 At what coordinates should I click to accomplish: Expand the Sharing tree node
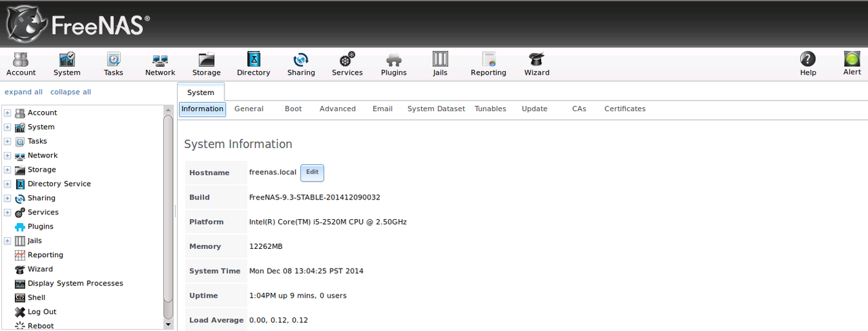coord(7,198)
